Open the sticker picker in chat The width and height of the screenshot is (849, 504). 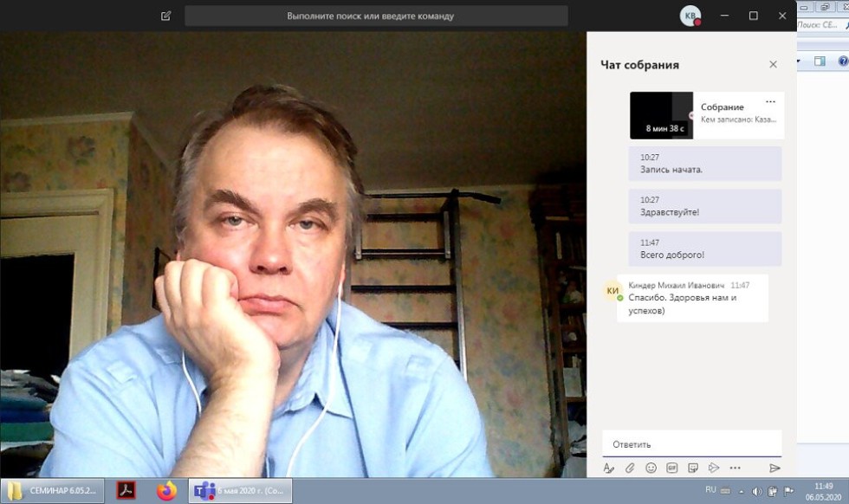[x=693, y=468]
